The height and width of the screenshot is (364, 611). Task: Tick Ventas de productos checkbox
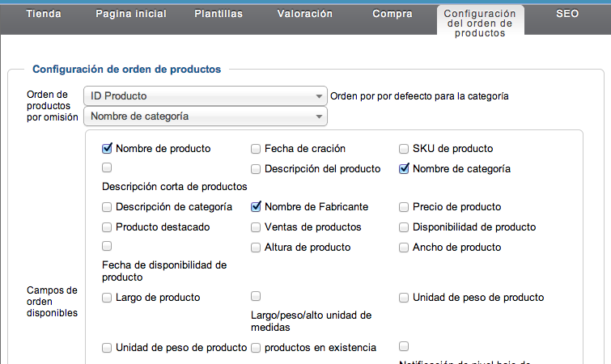click(256, 227)
